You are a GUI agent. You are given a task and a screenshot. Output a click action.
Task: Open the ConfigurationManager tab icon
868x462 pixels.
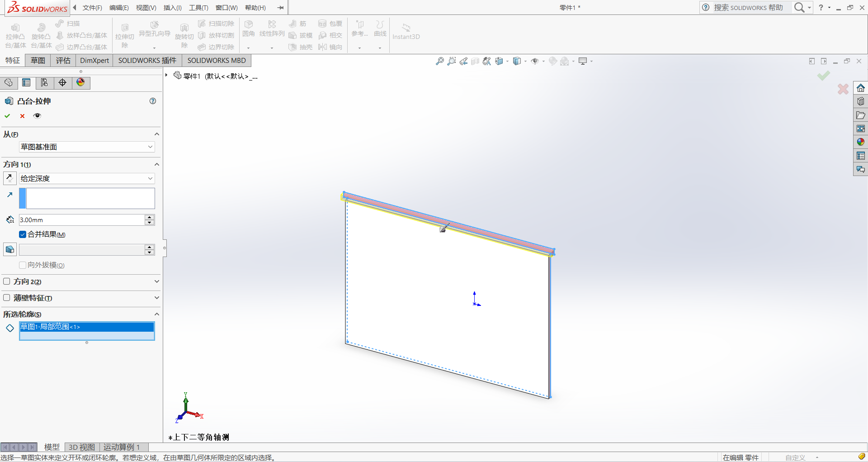pos(44,82)
